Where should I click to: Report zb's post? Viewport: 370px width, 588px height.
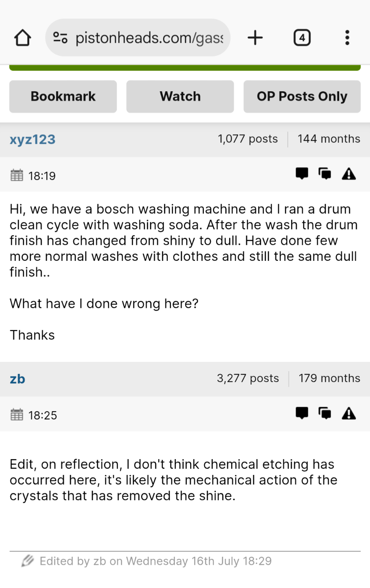click(x=349, y=413)
